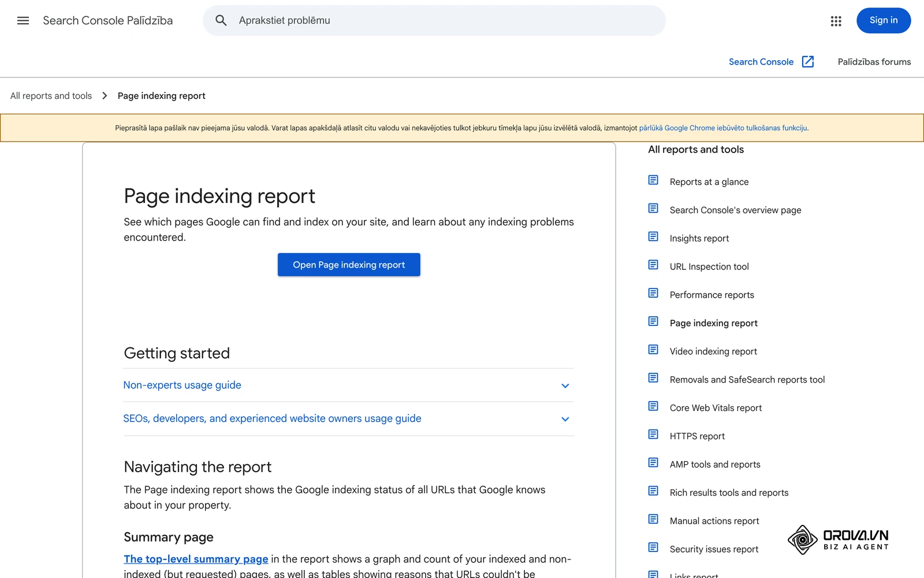
Task: Click the icon beside Removals and SafeSearch reports tool
Action: click(x=653, y=379)
